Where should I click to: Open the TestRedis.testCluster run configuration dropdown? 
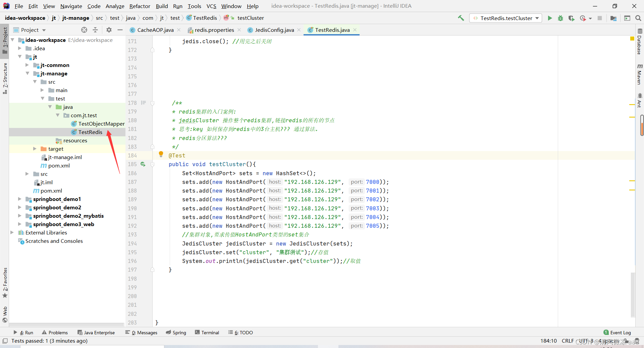506,18
